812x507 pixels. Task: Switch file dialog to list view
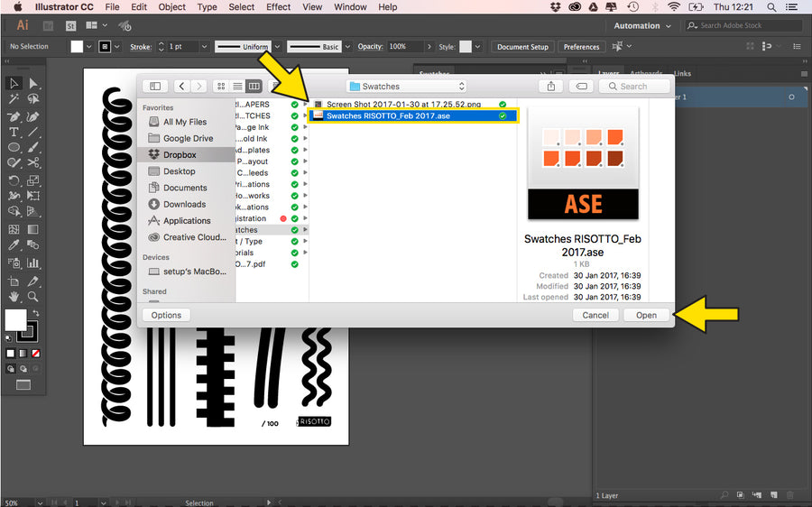pos(237,87)
